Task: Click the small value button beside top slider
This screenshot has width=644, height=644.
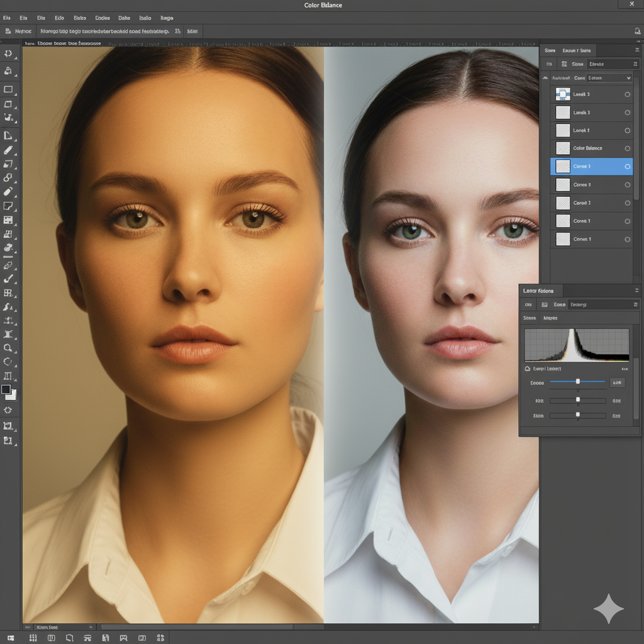Action: (x=616, y=382)
